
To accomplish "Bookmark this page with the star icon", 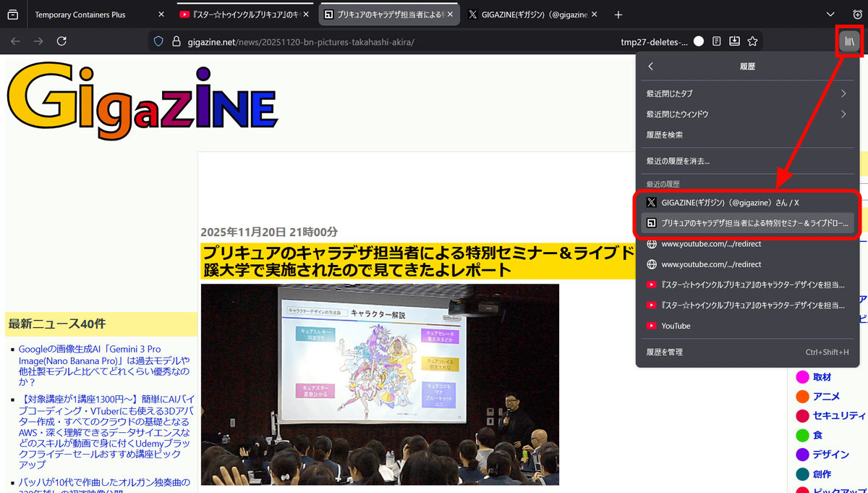I will [x=752, y=41].
